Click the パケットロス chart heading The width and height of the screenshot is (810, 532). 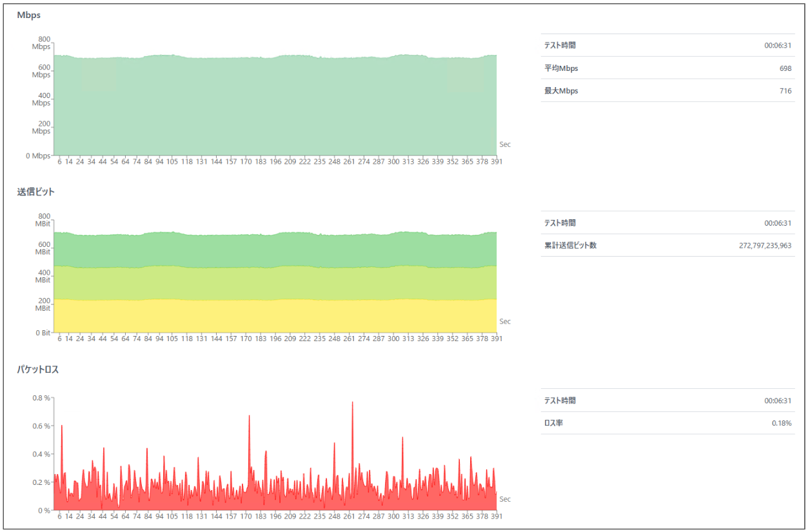(x=38, y=369)
